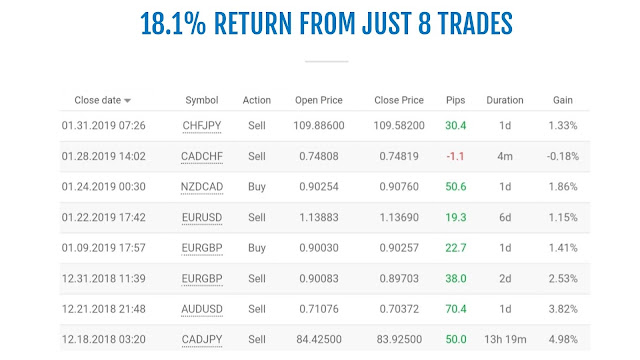Open the EURUSD symbol link

(x=202, y=218)
